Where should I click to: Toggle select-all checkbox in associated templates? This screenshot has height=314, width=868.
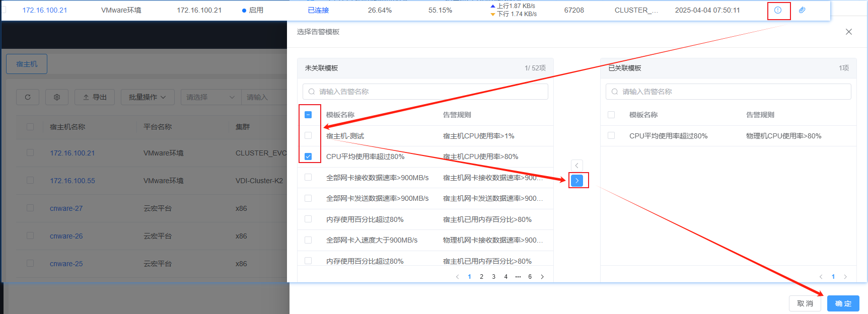point(611,115)
